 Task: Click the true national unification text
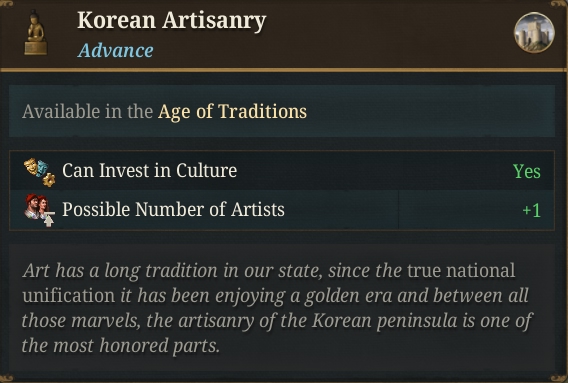pos(269,283)
